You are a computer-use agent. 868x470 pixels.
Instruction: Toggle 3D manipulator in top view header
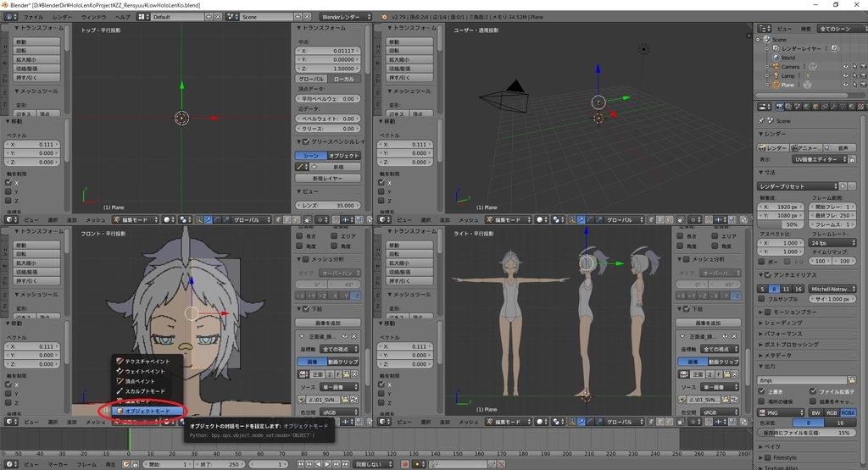click(x=199, y=220)
